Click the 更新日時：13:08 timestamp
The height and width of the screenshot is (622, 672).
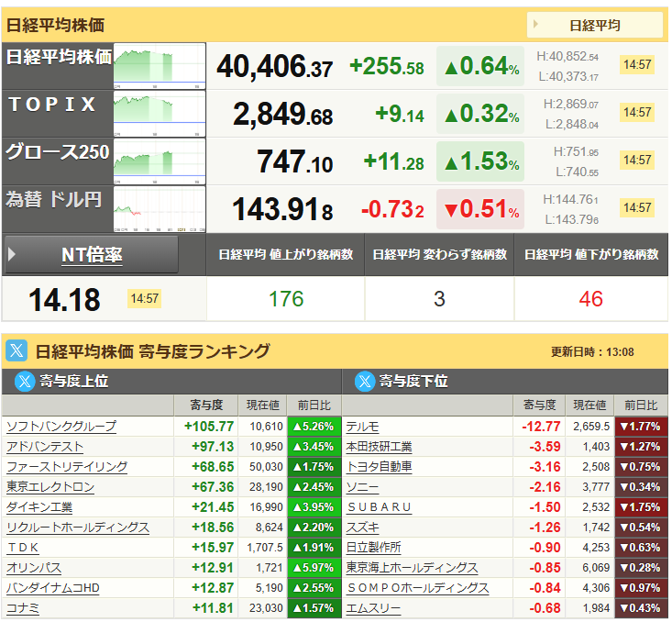pos(592,352)
